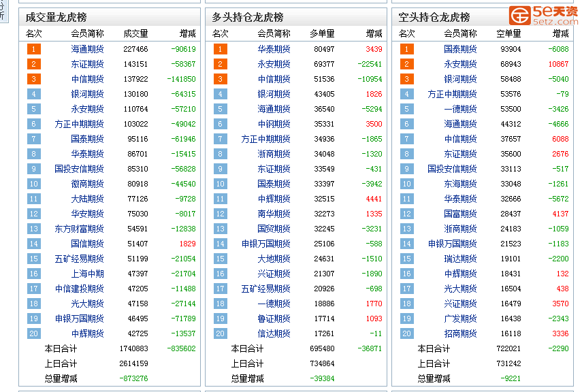Open the 信达期货 member link

point(274,333)
